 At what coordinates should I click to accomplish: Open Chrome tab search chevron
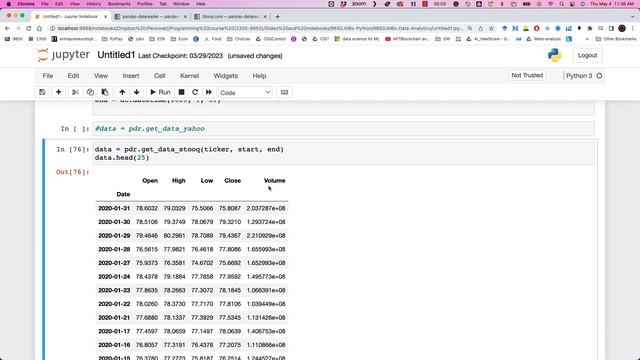coord(633,17)
